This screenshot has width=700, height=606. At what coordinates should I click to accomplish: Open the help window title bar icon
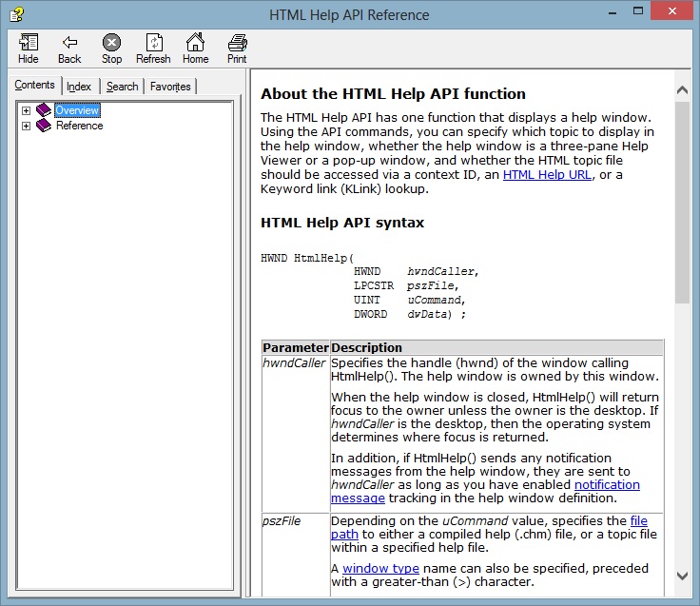[17, 14]
